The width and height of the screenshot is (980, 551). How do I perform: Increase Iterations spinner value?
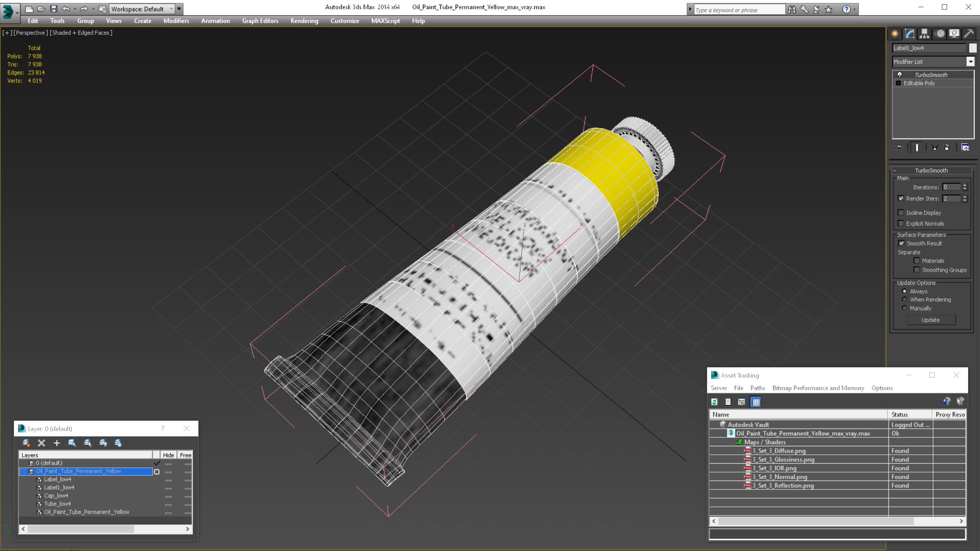964,185
